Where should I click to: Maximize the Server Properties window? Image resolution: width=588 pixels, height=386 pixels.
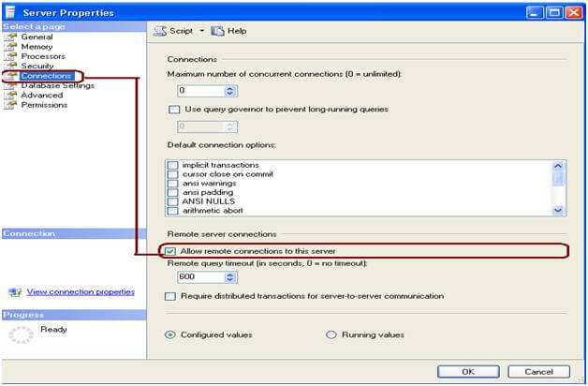[x=554, y=12]
